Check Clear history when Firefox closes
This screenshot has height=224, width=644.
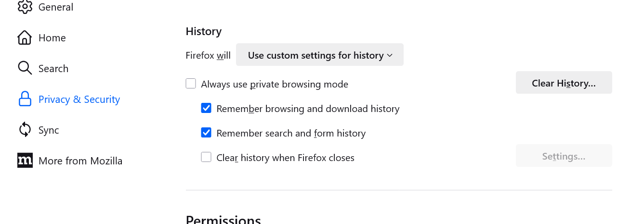coord(206,157)
